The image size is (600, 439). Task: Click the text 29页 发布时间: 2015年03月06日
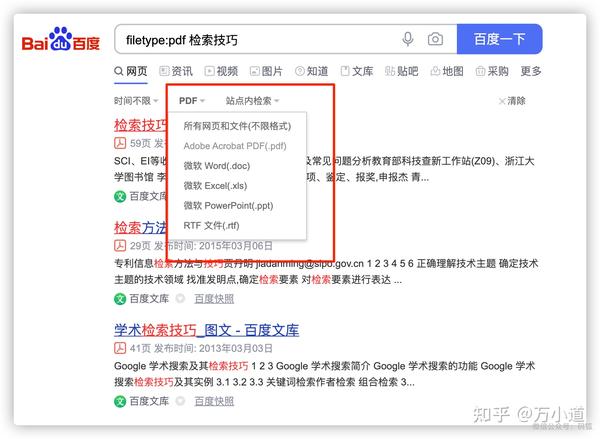coord(201,246)
